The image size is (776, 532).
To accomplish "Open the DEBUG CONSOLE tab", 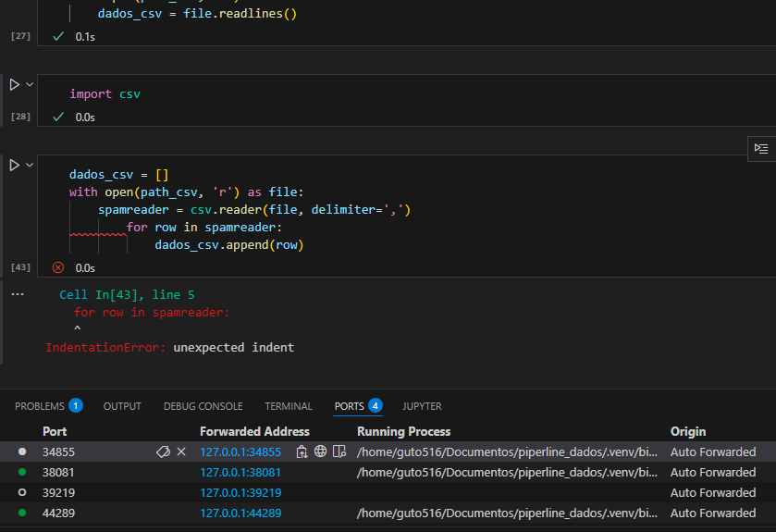I will (203, 406).
